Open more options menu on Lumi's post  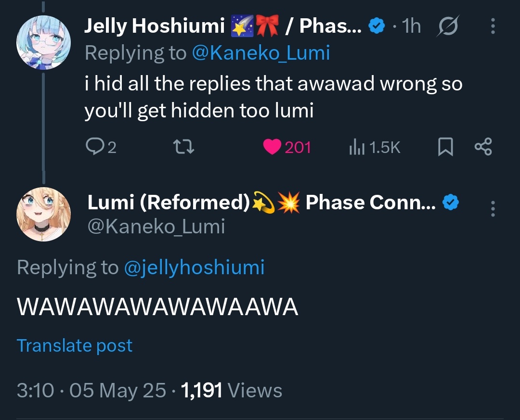(x=493, y=210)
